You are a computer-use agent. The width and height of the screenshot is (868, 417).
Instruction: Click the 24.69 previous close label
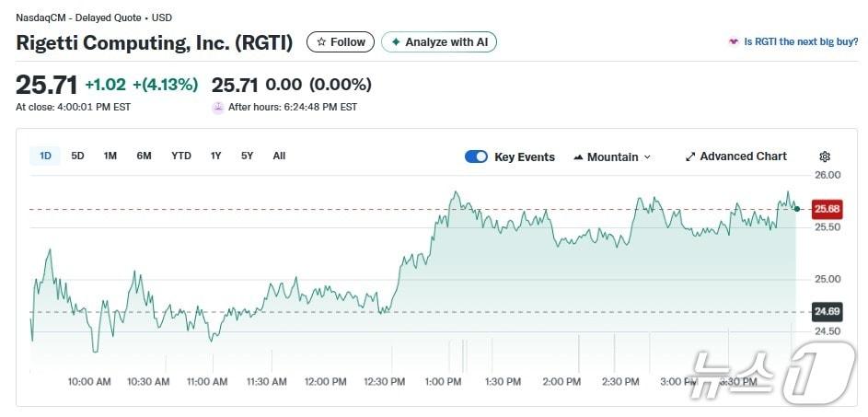[x=827, y=311]
